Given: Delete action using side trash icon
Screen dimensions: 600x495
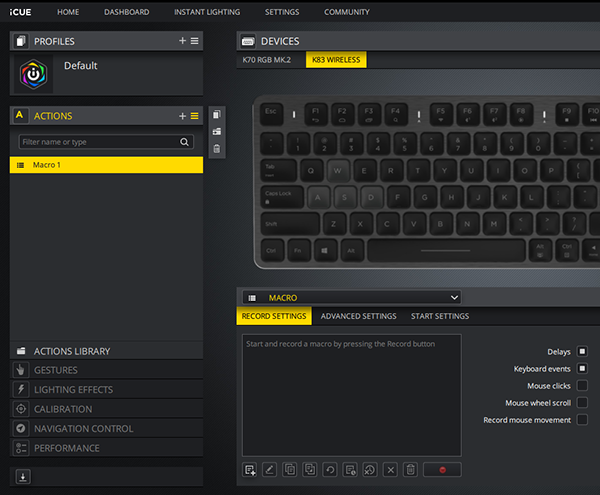Looking at the screenshot, I should point(217,149).
